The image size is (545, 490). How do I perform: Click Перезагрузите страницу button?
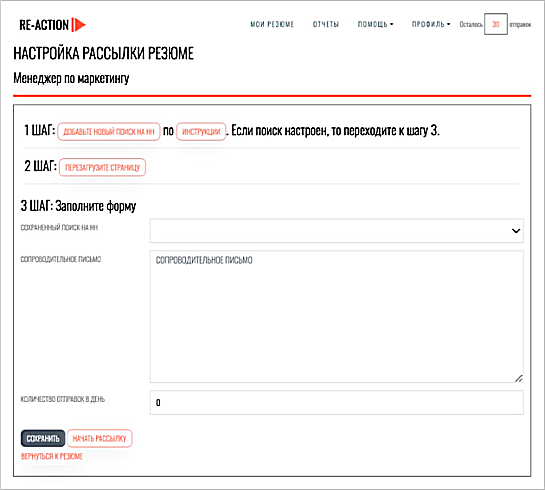(x=102, y=168)
